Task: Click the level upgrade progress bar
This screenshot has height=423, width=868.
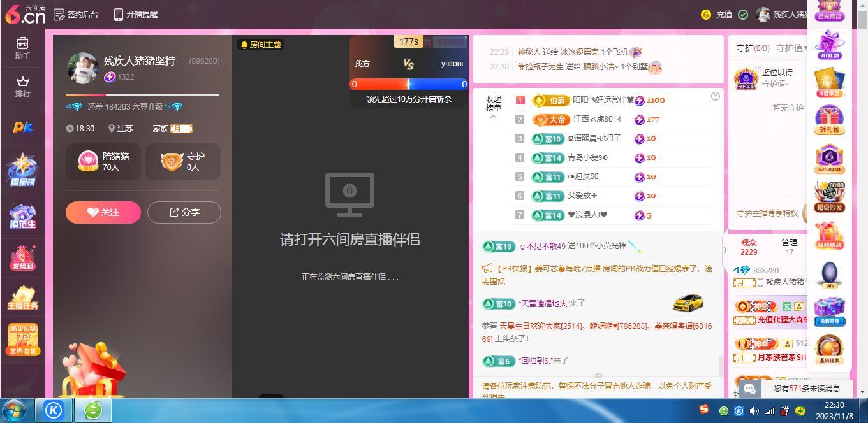Action: pyautogui.click(x=142, y=95)
